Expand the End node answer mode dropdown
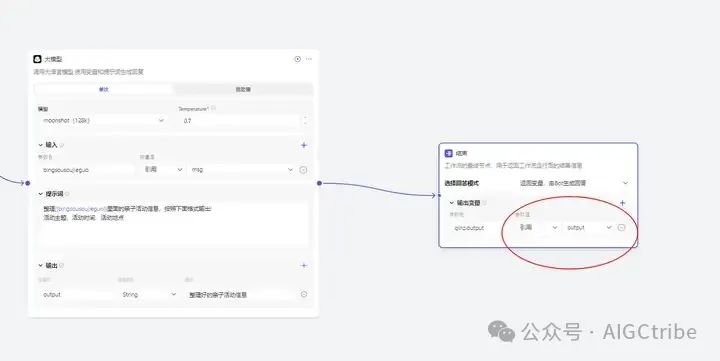Viewport: 720px width, 361px height. pos(574,183)
